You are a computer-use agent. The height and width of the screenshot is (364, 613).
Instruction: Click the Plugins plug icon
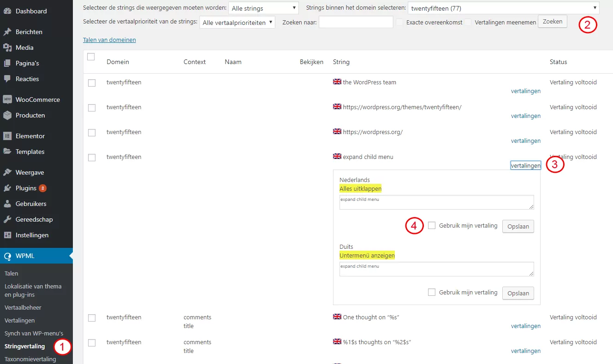point(7,188)
